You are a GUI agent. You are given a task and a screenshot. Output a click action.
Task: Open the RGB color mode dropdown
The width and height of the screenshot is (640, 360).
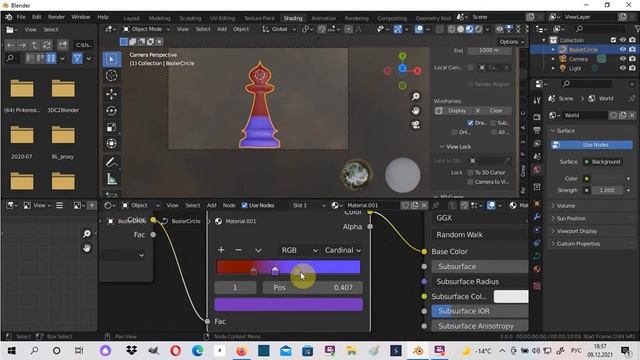[300, 250]
